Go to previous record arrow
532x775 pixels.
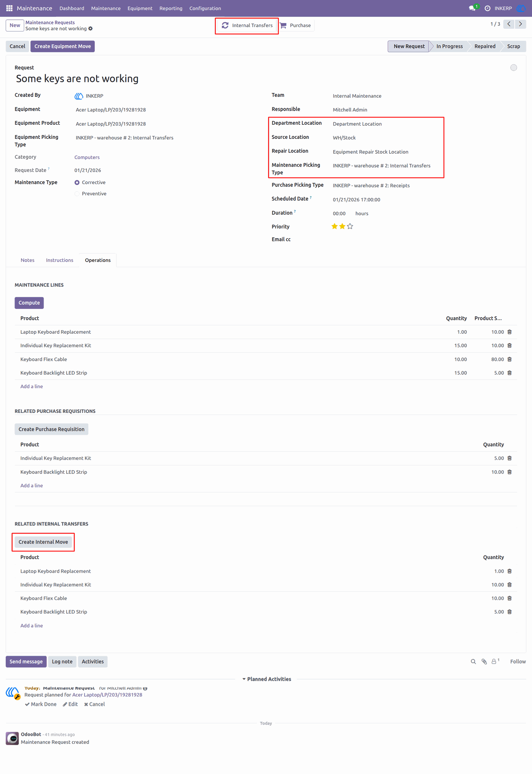click(x=509, y=24)
